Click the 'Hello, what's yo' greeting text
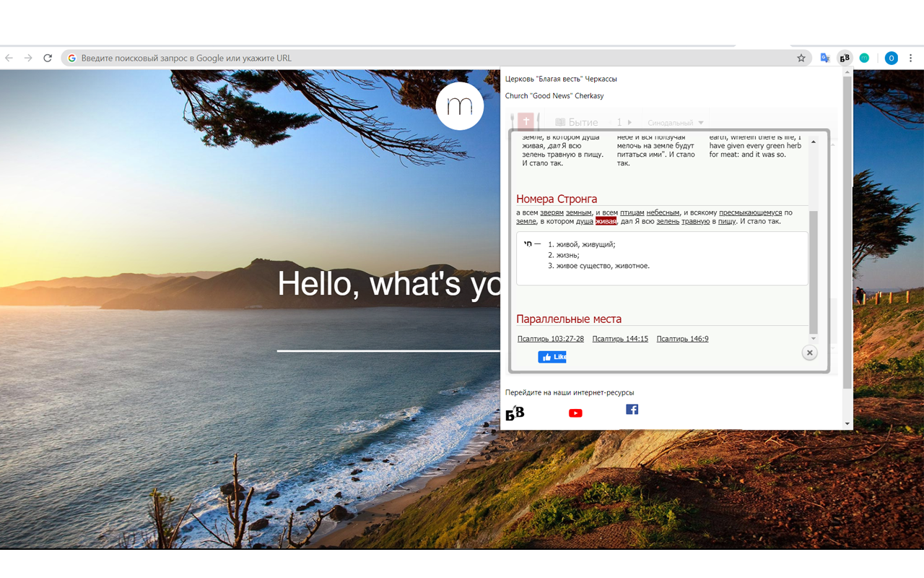Screen dimensions: 924x578 tap(389, 283)
